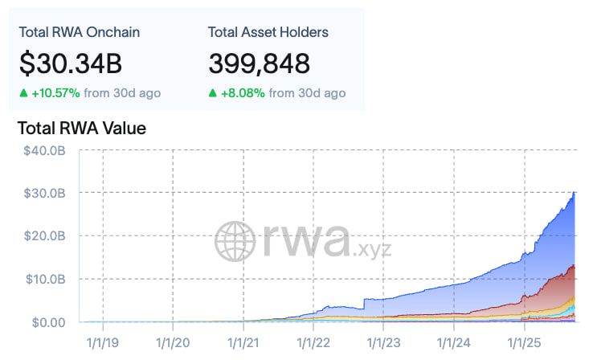Image resolution: width=593 pixels, height=364 pixels.
Task: Click green up arrow beside +8.08%
Action: coord(213,93)
